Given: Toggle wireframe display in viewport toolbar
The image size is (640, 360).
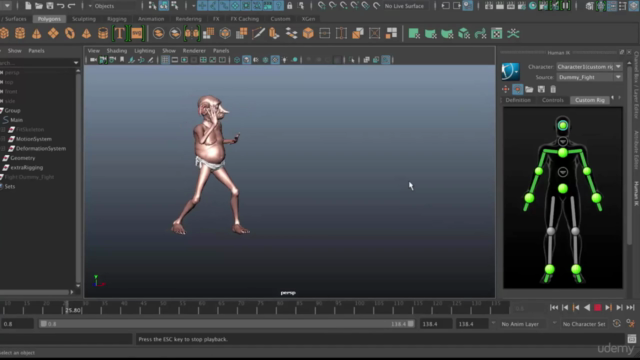Looking at the screenshot, I should click(x=237, y=60).
